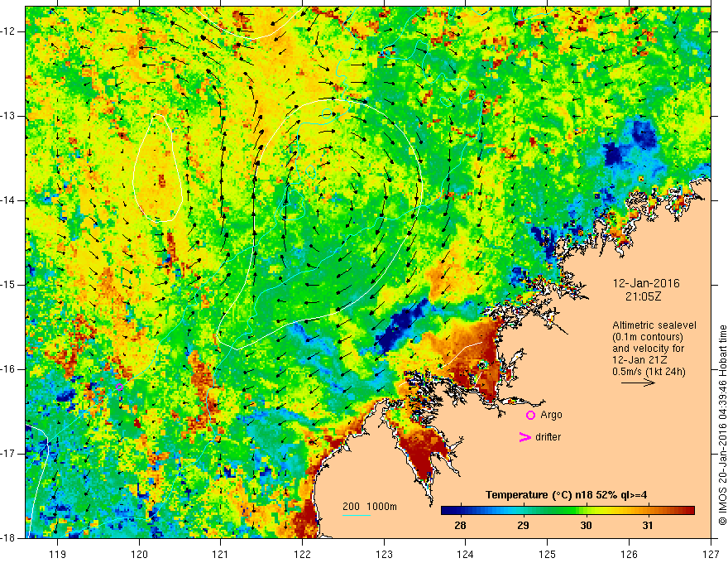Click the "200 1000m" depth label
This screenshot has height=563, width=728.
pyautogui.click(x=370, y=507)
